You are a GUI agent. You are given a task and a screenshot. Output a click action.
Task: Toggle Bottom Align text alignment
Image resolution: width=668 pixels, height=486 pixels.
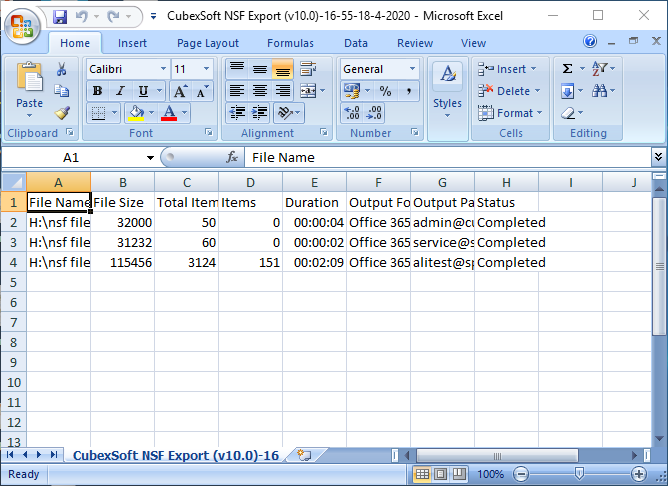tap(282, 69)
